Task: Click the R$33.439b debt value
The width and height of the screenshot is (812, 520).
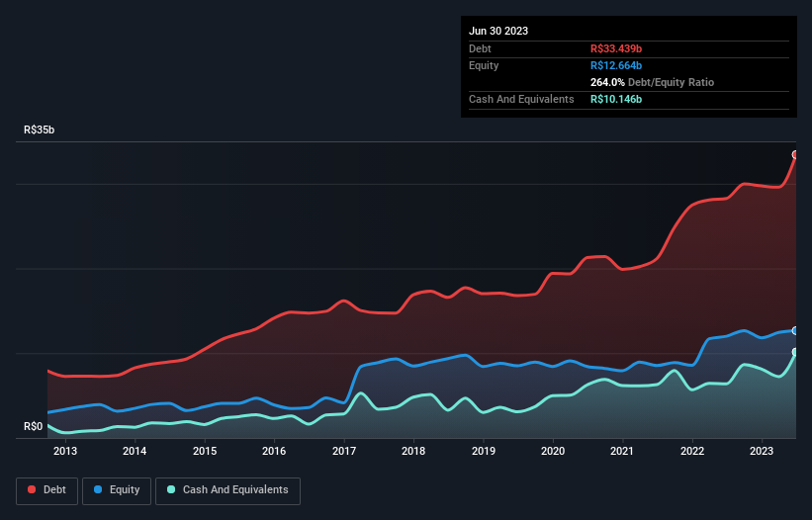Action: click(x=616, y=48)
